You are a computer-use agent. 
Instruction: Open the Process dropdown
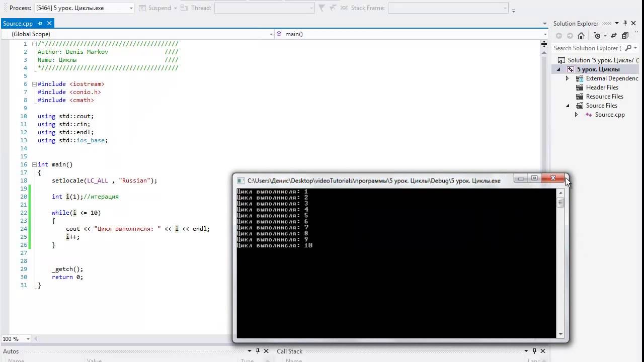pyautogui.click(x=131, y=8)
